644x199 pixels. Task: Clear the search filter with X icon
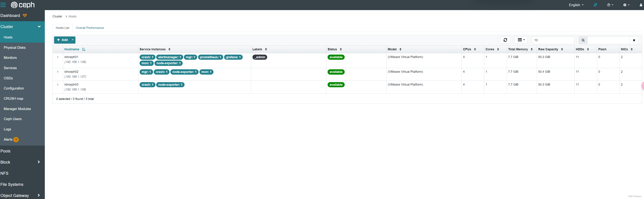(634, 40)
